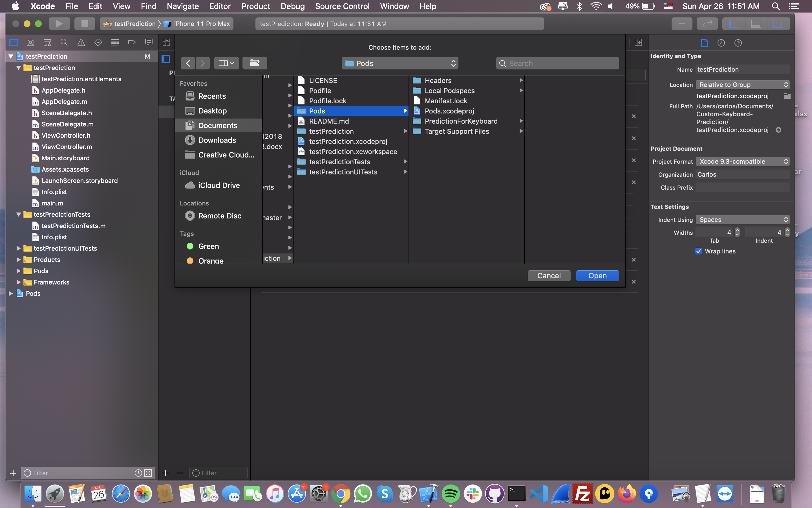812x508 pixels.
Task: Open the Breakpoint navigator icon
Action: point(132,42)
